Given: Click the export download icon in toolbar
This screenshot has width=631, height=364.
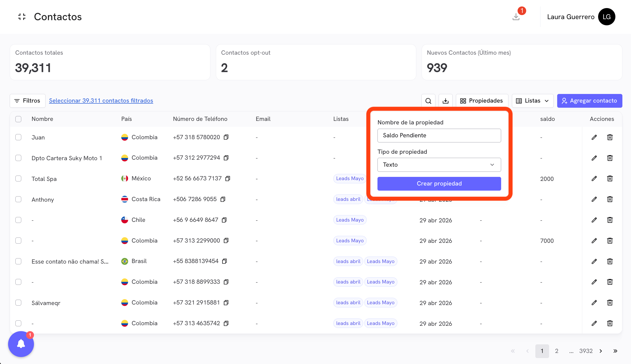Looking at the screenshot, I should tap(446, 101).
